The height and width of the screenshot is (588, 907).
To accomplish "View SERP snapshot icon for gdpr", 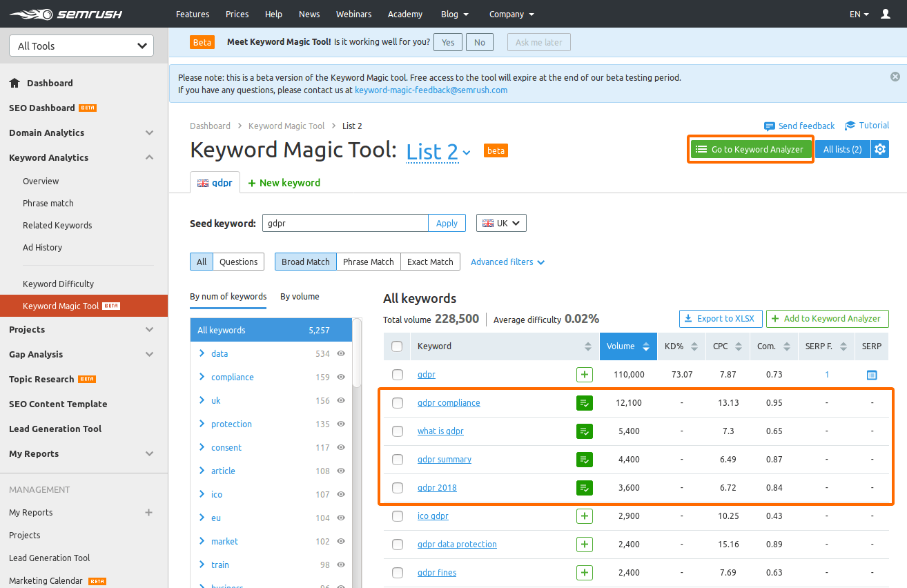I will coord(872,375).
